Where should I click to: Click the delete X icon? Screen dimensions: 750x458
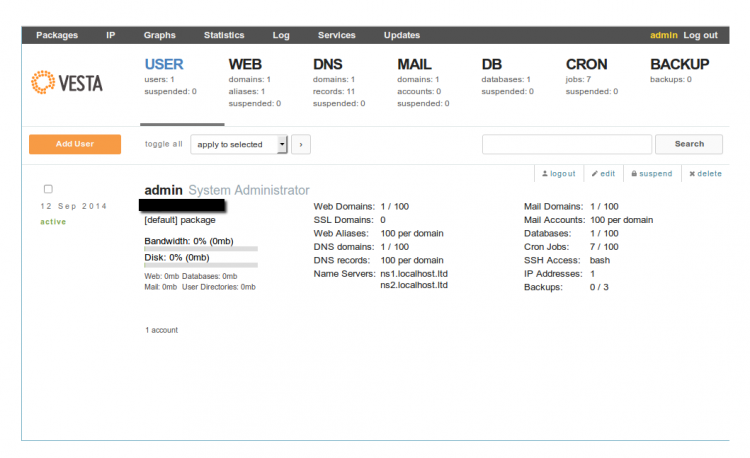click(x=691, y=174)
